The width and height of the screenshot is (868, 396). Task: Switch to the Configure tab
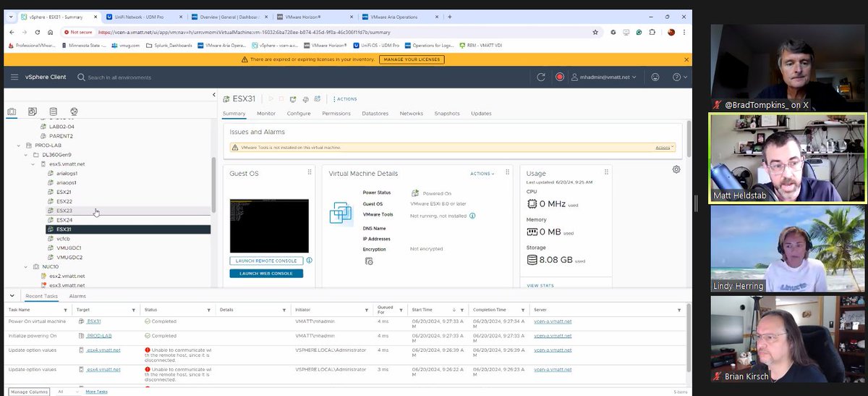[299, 114]
